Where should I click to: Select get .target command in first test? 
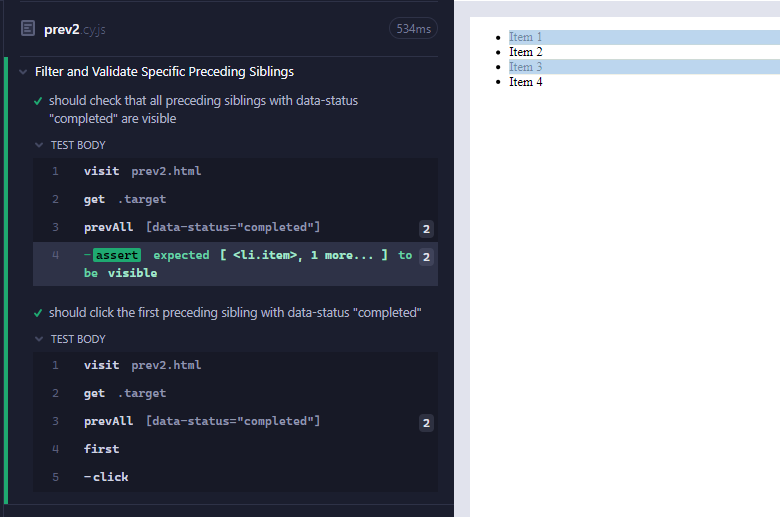235,199
